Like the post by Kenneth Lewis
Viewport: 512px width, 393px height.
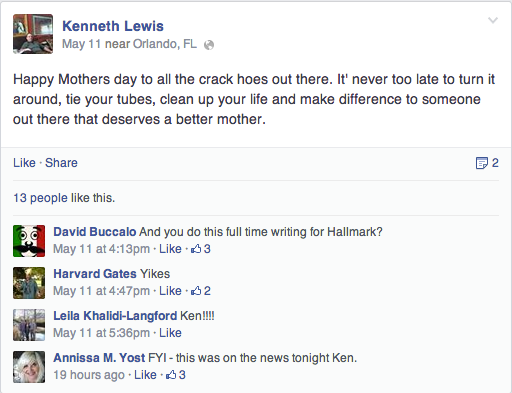pos(24,163)
